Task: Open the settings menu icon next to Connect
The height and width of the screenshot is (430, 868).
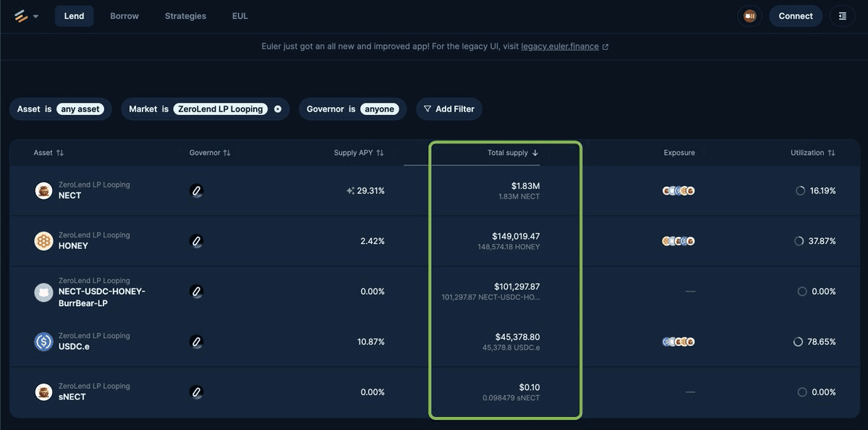Action: (843, 16)
